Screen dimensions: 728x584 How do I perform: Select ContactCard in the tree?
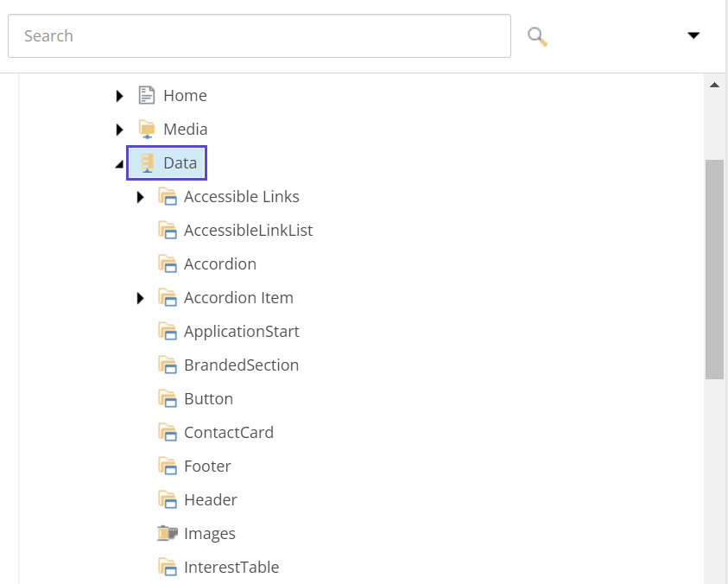[229, 433]
